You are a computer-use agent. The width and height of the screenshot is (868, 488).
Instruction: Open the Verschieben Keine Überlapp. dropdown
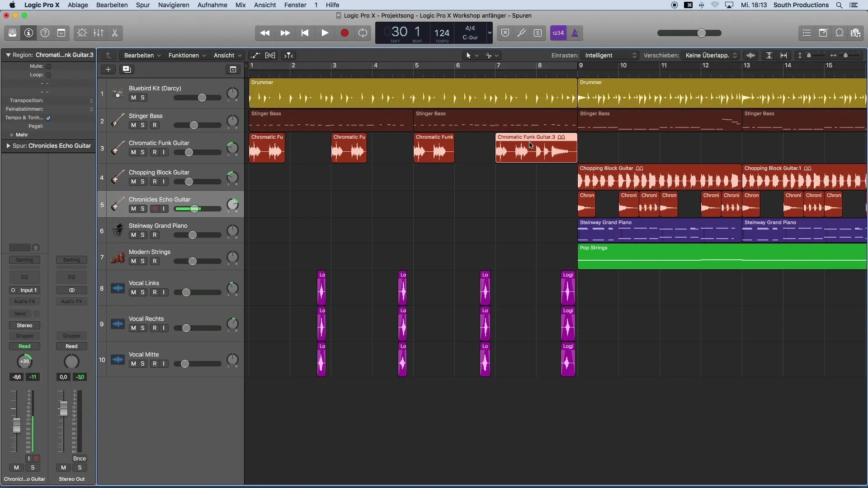[710, 55]
